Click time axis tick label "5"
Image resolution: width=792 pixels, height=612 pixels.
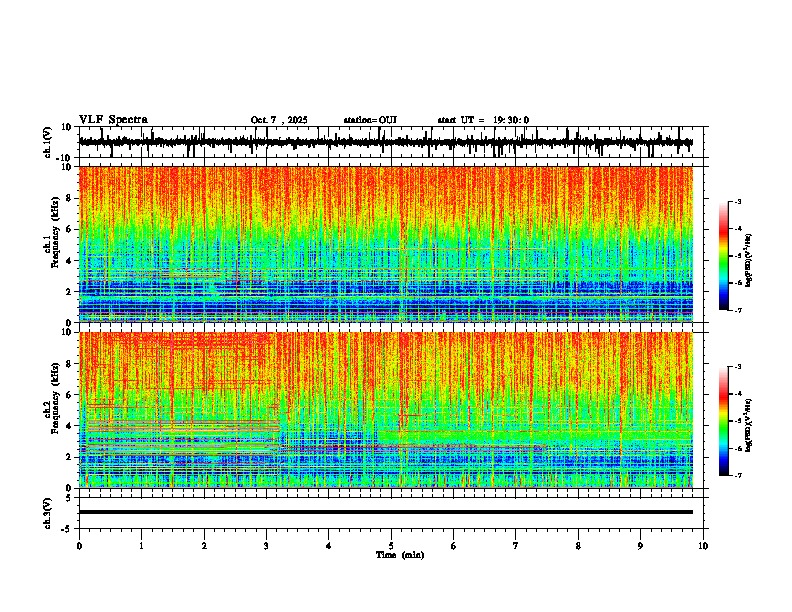pyautogui.click(x=391, y=546)
